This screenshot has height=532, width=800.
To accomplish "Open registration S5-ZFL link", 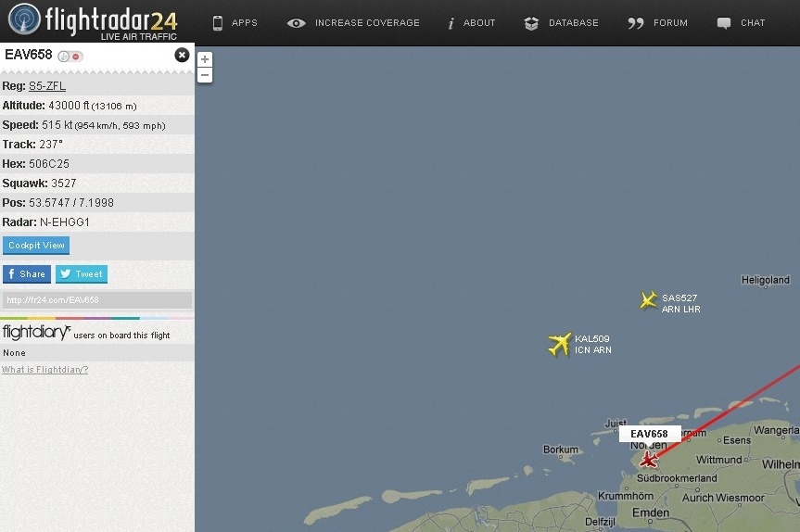I will (x=47, y=86).
